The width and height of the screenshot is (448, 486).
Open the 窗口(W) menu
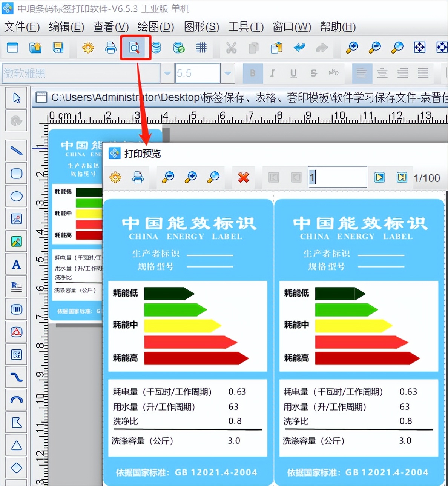point(292,27)
